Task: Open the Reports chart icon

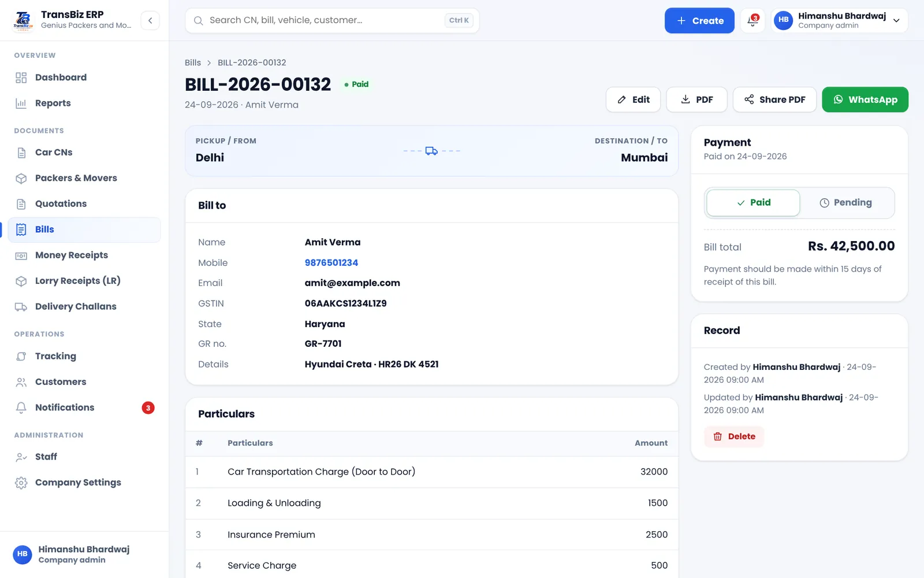Action: [21, 103]
